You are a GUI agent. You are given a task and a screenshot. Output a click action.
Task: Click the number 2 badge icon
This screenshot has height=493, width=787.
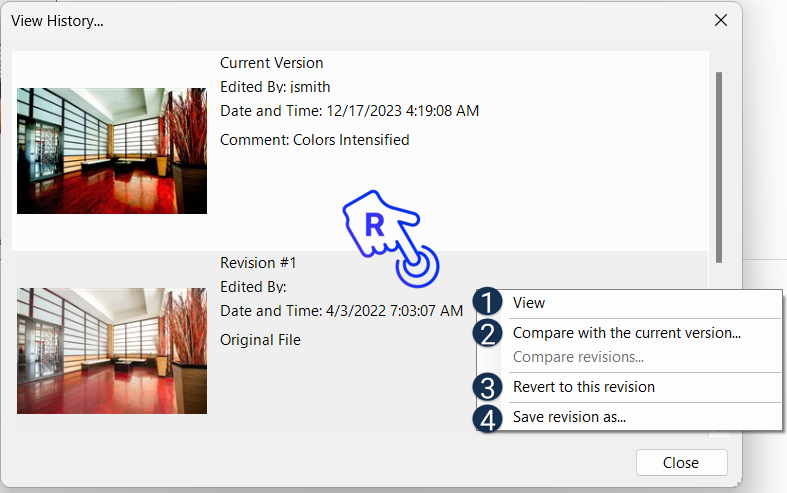point(487,334)
